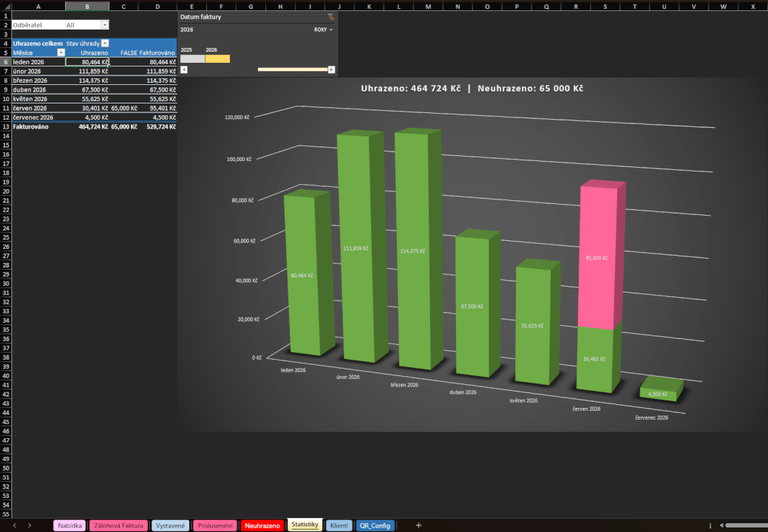This screenshot has height=532, width=768.
Task: Open the Prislusenstvi sheet tab
Action: tap(215, 525)
